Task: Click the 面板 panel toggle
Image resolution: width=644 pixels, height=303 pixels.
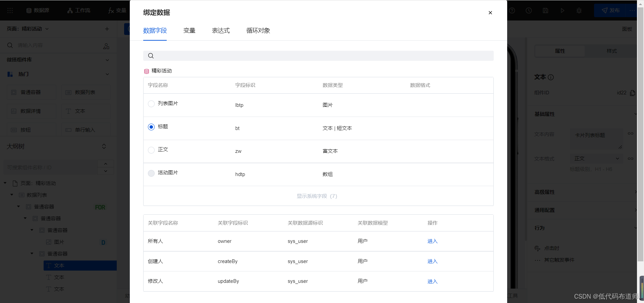Action: click(627, 29)
